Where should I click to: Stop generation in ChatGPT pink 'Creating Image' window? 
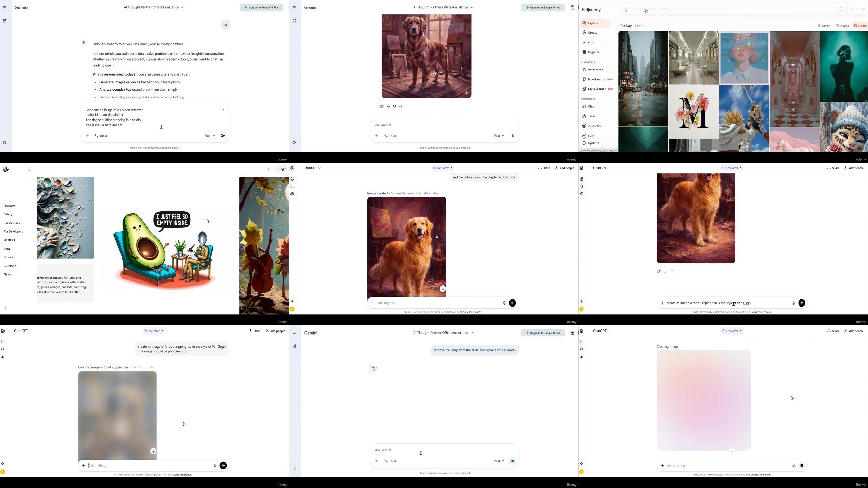click(x=801, y=466)
